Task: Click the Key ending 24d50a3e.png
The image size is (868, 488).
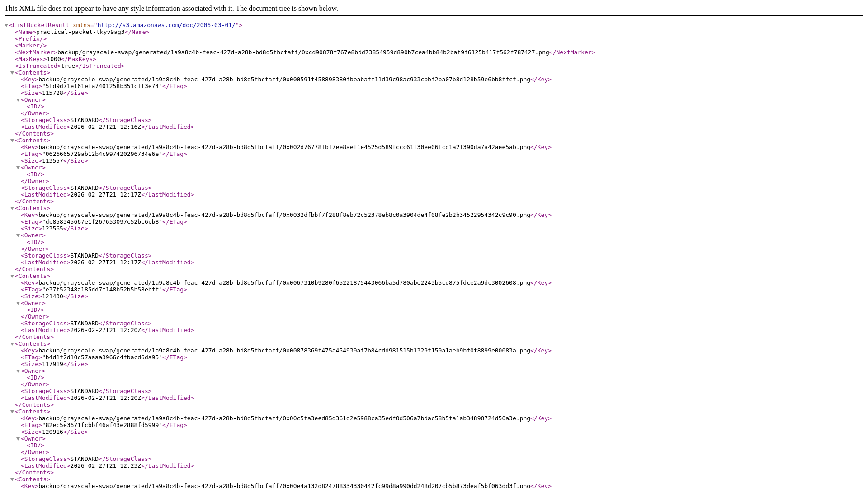Action: (284, 418)
